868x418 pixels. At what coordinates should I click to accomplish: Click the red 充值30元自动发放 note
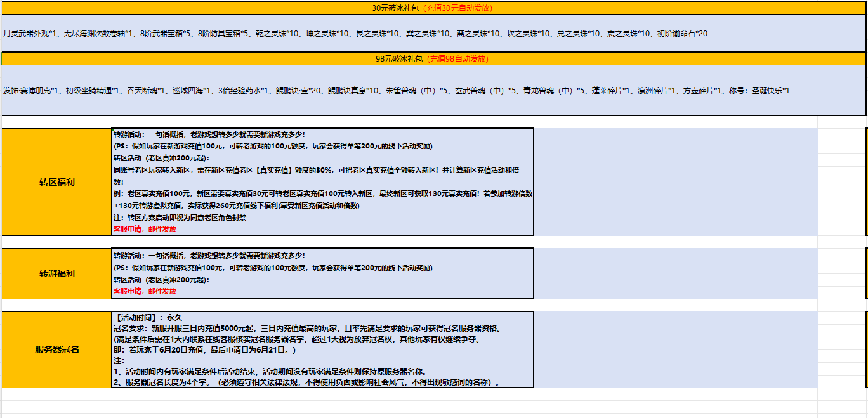point(457,8)
